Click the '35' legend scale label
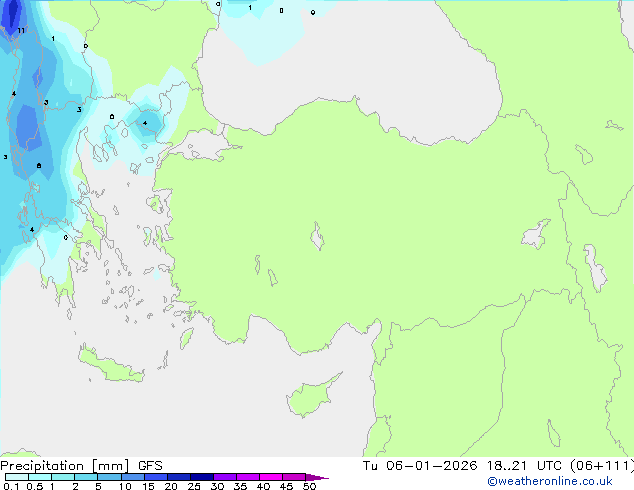 (x=240, y=486)
